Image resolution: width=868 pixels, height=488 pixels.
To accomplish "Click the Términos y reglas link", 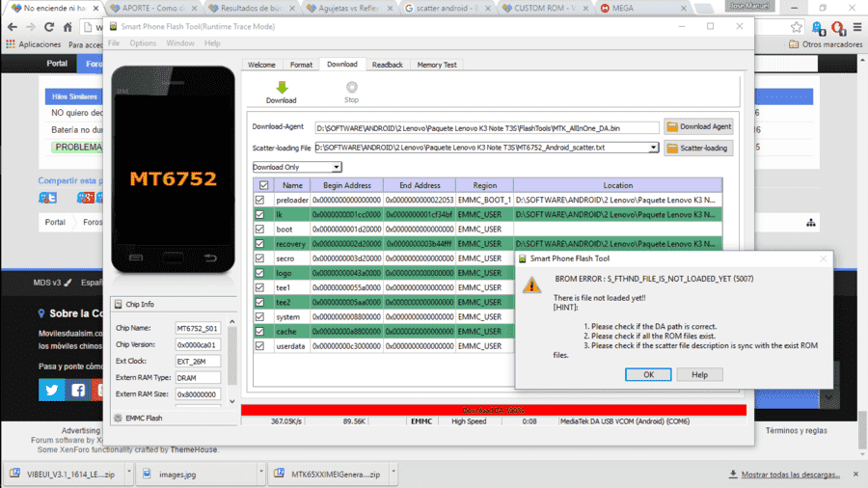I will (797, 430).
